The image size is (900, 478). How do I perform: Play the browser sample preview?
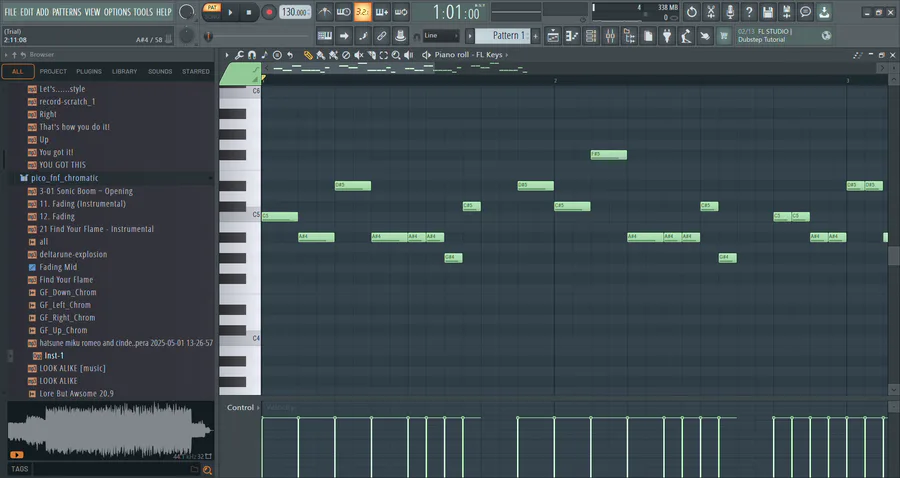(x=17, y=454)
